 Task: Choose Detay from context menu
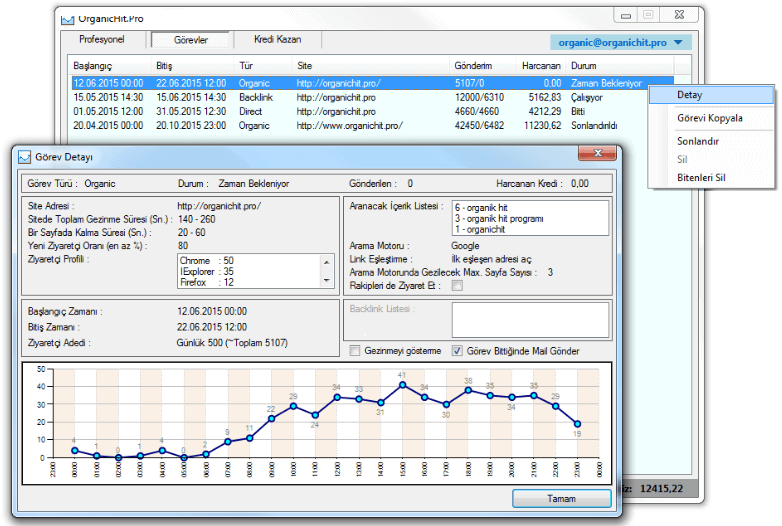click(711, 95)
